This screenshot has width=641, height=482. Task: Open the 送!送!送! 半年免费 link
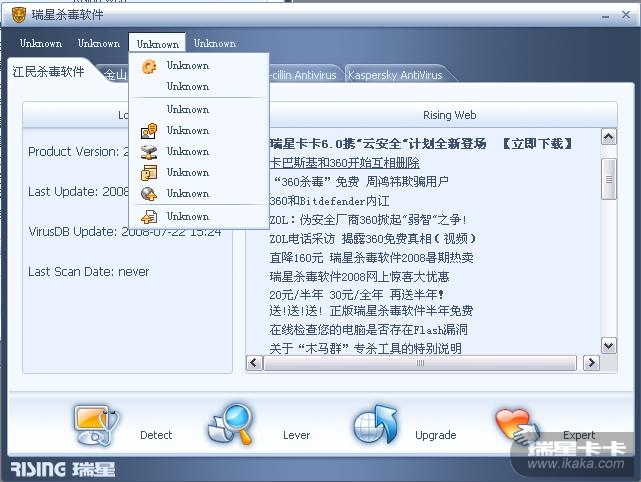pyautogui.click(x=371, y=311)
